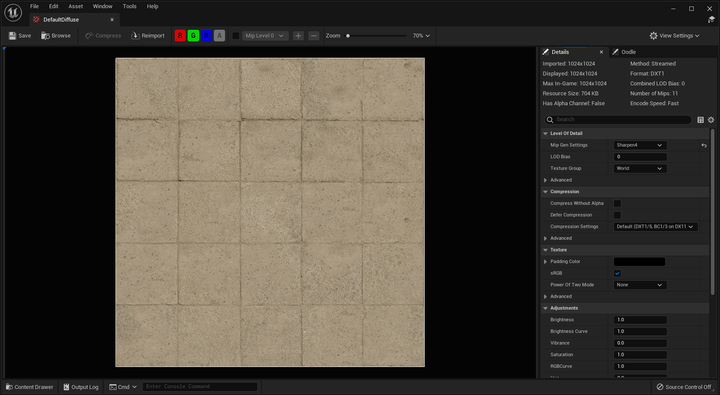Switch to the Oodle tab

point(628,52)
